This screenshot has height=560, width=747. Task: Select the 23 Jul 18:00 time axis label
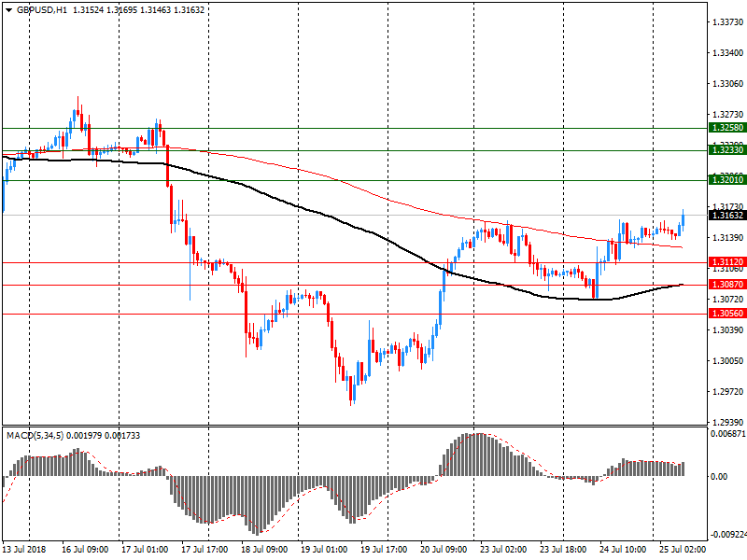(x=563, y=550)
